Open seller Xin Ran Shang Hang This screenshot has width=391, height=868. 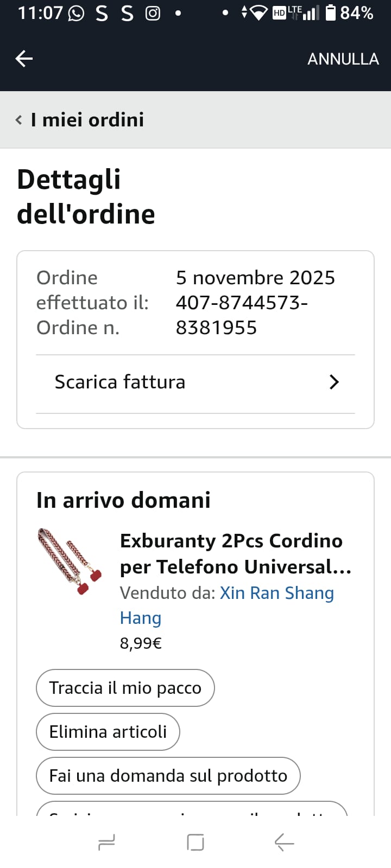(x=276, y=593)
